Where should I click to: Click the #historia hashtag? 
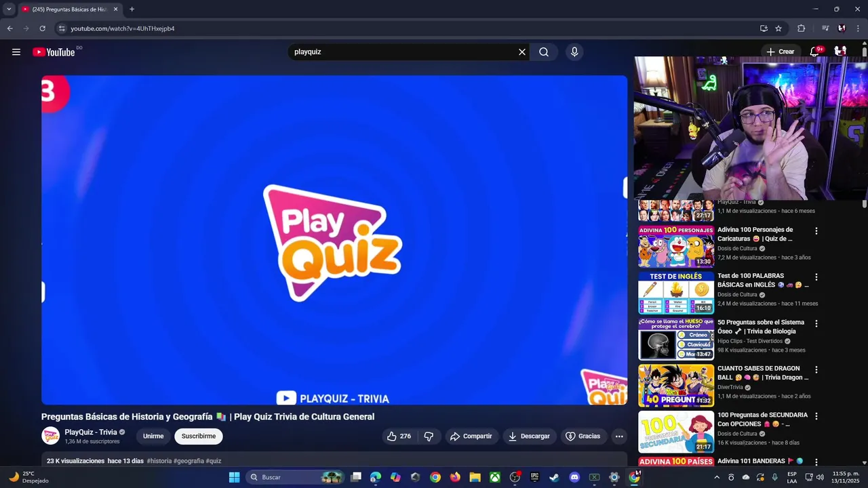click(159, 461)
